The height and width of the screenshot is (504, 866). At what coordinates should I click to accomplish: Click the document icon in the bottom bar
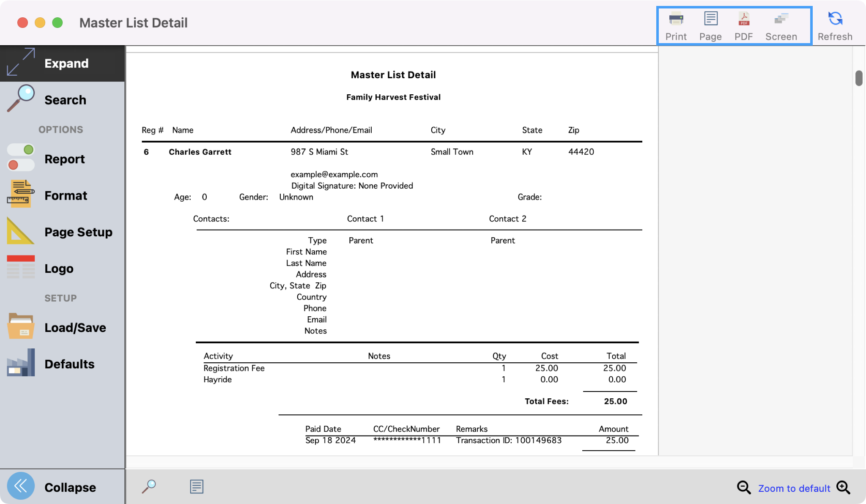tap(196, 487)
